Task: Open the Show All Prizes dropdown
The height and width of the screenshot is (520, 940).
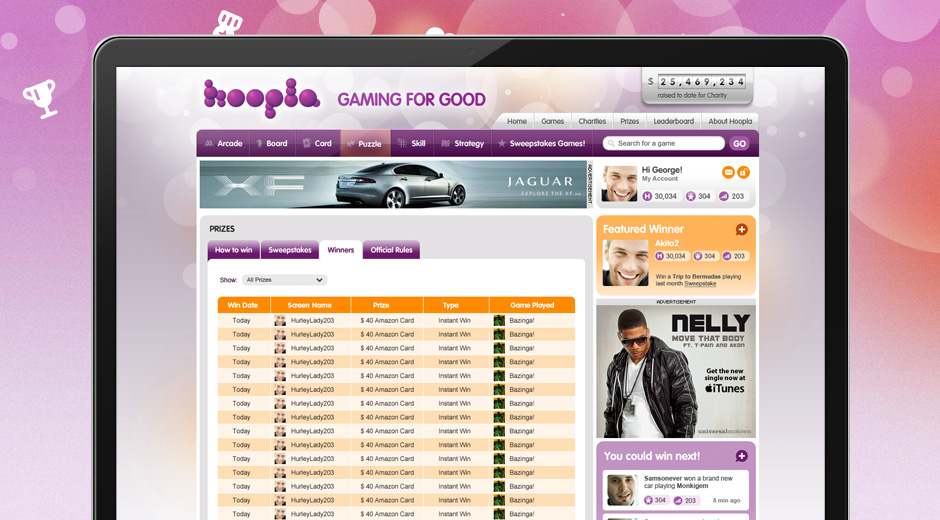Action: pos(285,280)
